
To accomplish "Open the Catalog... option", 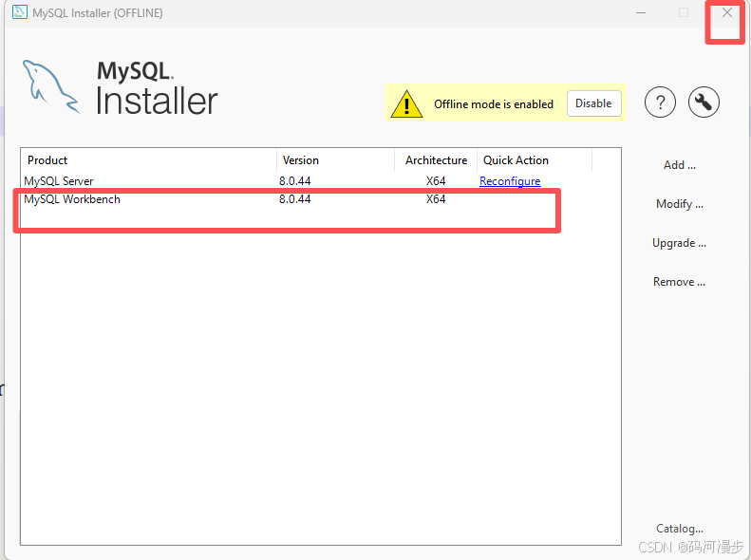I will (679, 529).
